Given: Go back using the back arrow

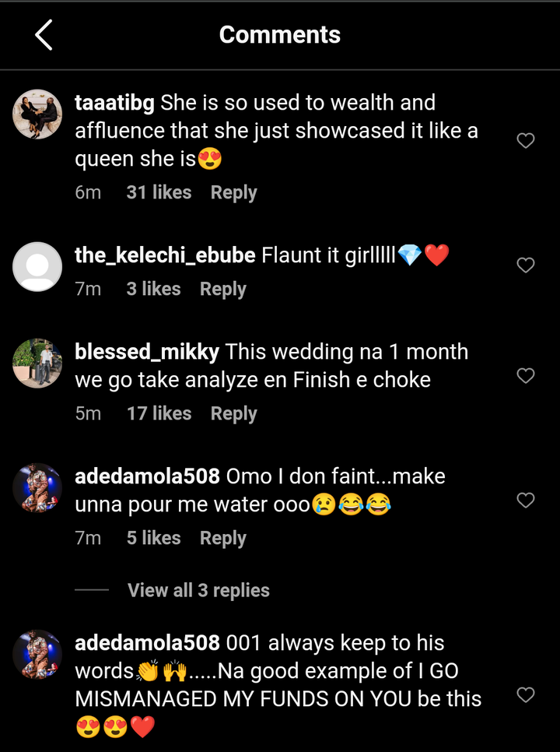Looking at the screenshot, I should [44, 35].
